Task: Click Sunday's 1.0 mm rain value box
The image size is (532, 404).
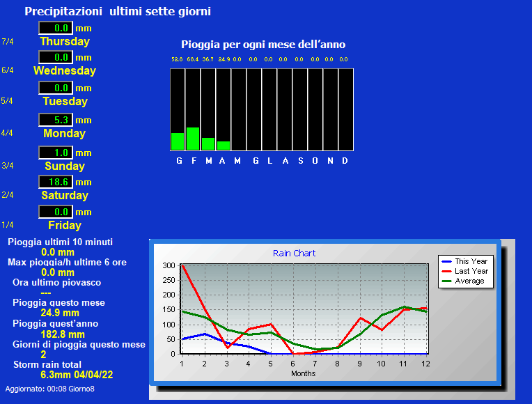Action: 56,153
